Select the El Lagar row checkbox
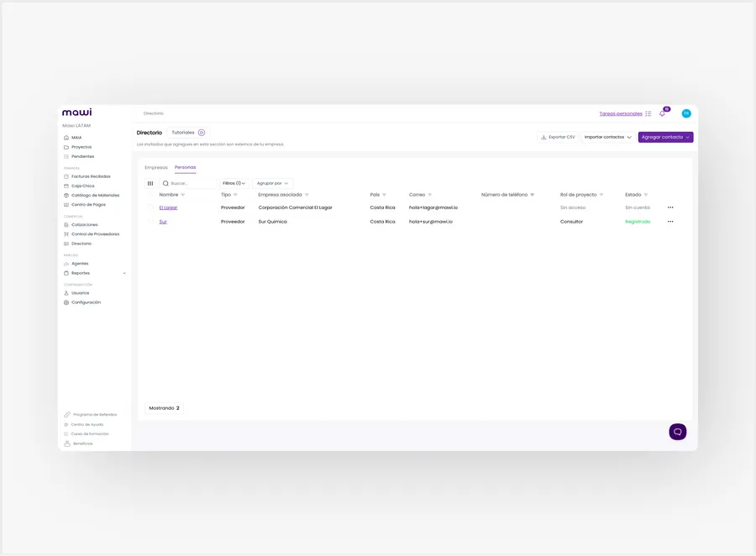Viewport: 756px width, 556px height. coord(150,207)
